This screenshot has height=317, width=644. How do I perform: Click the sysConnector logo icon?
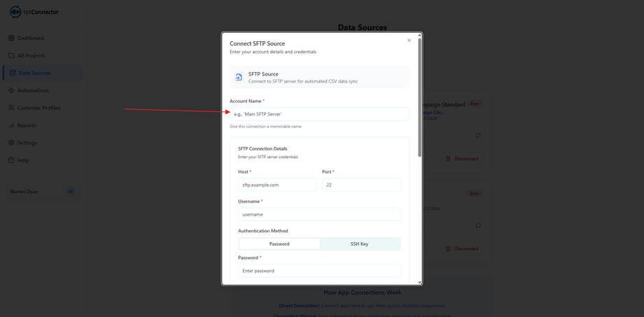click(x=15, y=12)
